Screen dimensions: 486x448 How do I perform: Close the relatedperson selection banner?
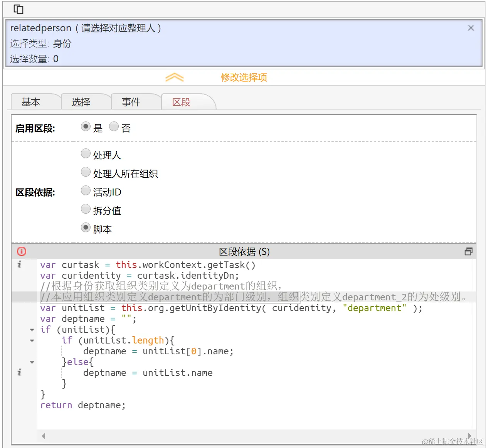tap(471, 27)
